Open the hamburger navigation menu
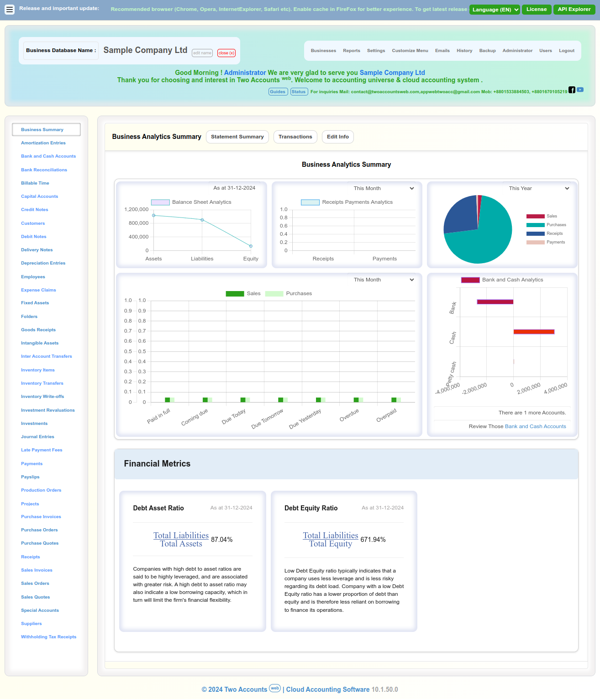 point(10,10)
